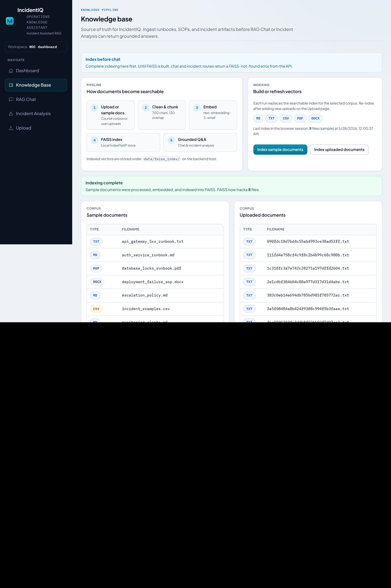Select 090fdc18d76d4c55ab4993ce38ad52ff.txt filename
This screenshot has height=588, width=391.
(308, 242)
